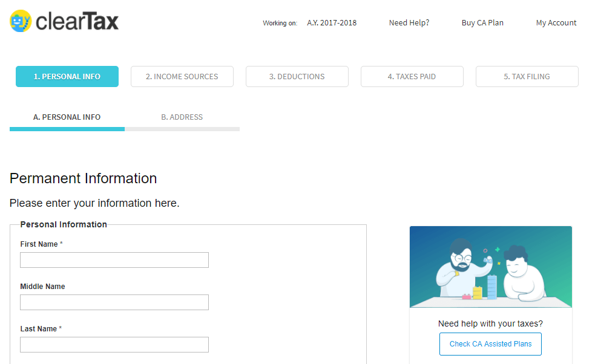The image size is (598, 364).
Task: Switch to step 2. INCOME SOURCES
Action: (x=182, y=77)
